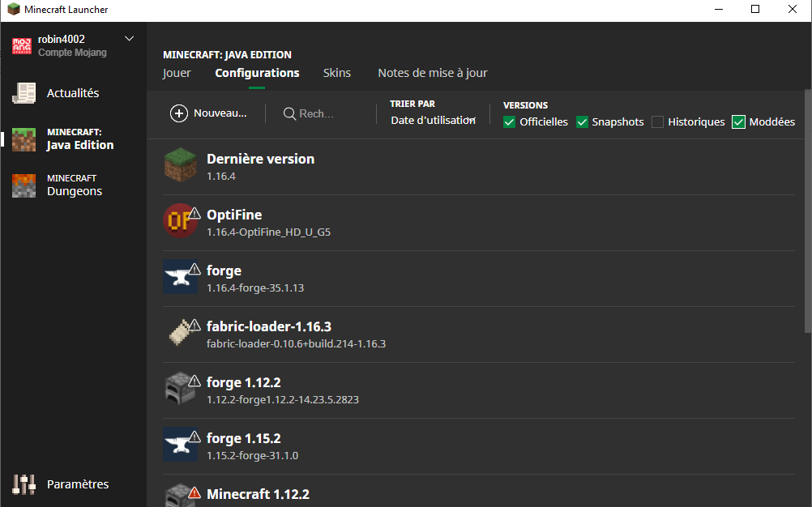Open the Skins tab
The height and width of the screenshot is (507, 812).
coord(337,73)
